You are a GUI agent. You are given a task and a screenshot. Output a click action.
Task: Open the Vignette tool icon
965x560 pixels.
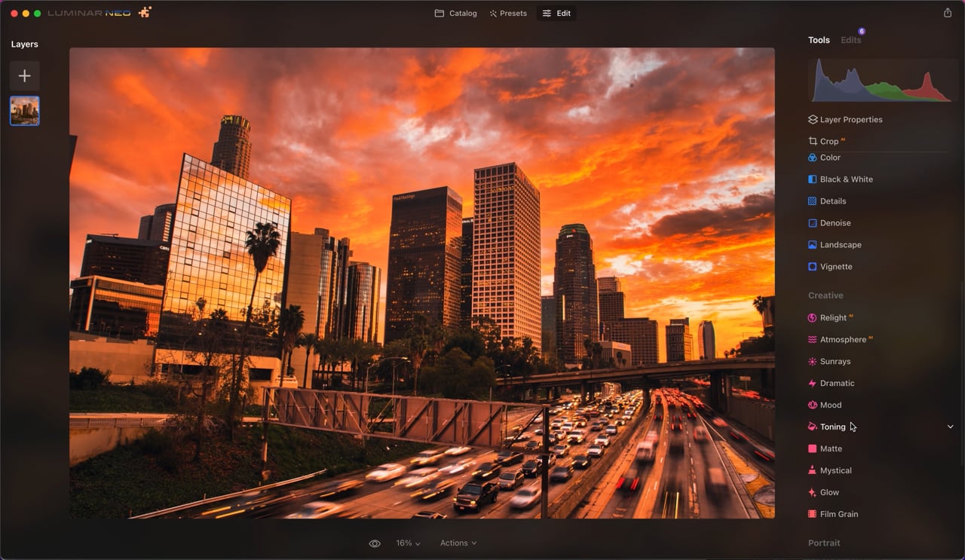812,267
